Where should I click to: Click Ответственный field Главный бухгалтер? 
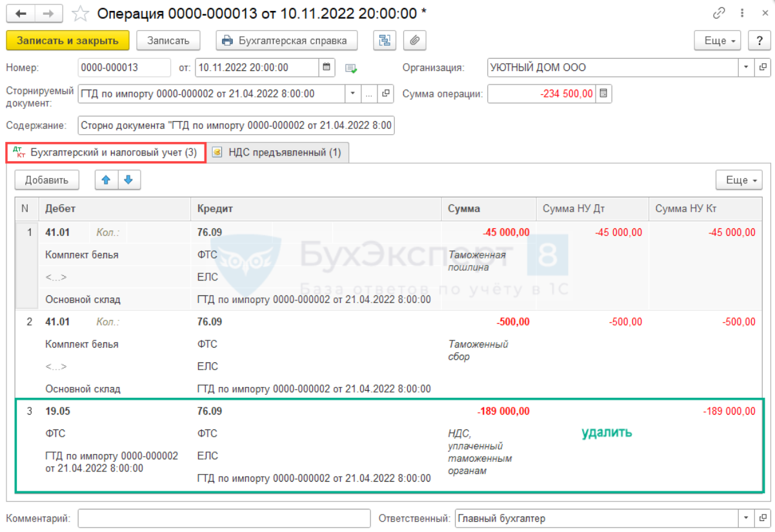click(597, 518)
